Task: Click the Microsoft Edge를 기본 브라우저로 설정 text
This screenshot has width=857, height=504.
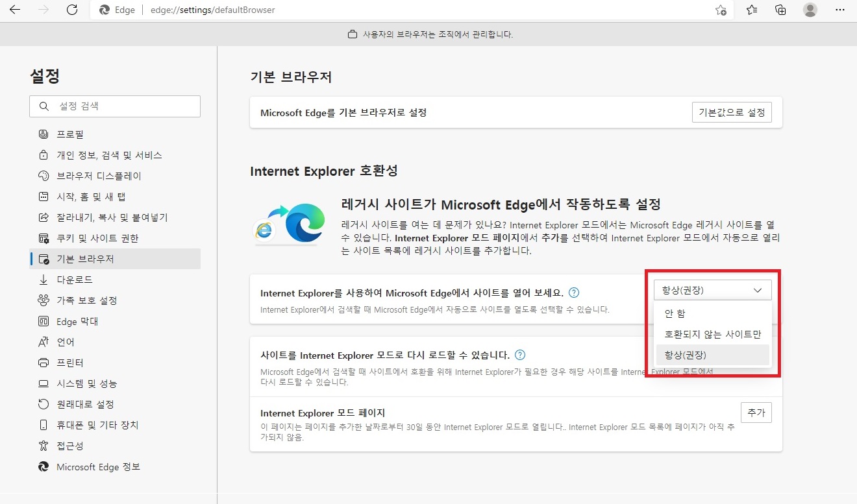Action: click(343, 112)
